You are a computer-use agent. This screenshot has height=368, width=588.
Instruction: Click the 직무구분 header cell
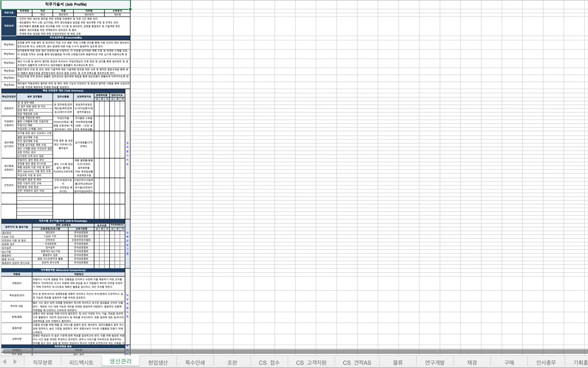(x=9, y=13)
